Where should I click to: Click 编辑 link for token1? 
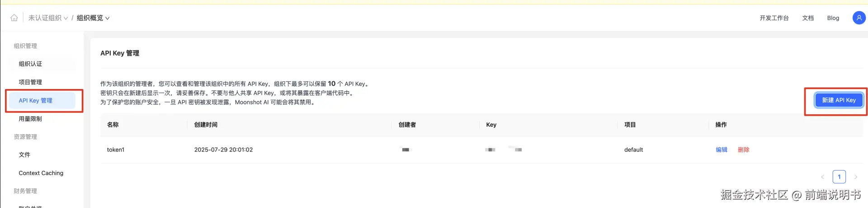[x=722, y=150]
